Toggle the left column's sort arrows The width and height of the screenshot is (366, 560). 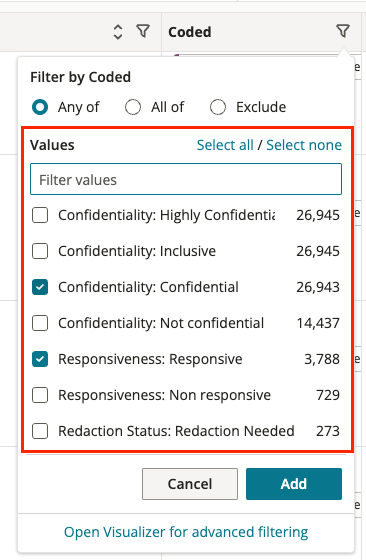[x=118, y=32]
